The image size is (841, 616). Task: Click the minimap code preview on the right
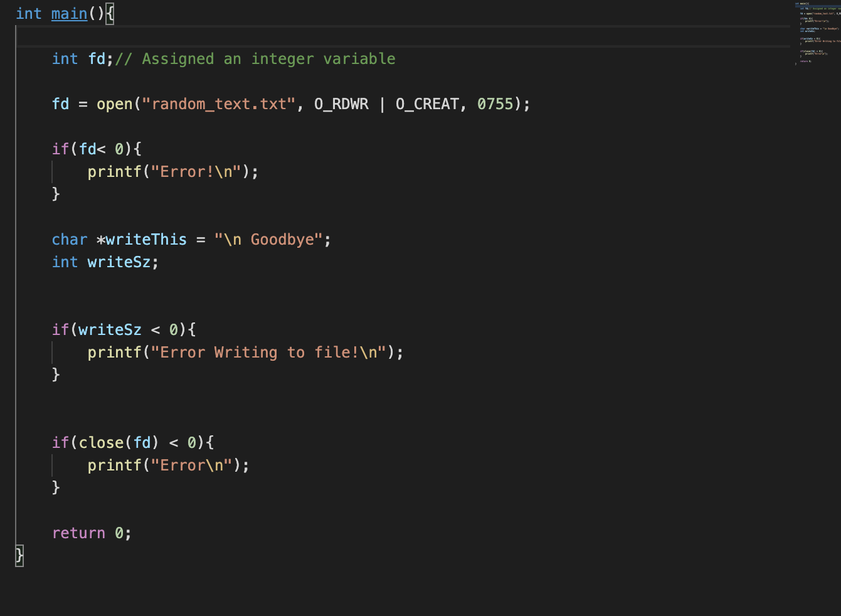815,35
